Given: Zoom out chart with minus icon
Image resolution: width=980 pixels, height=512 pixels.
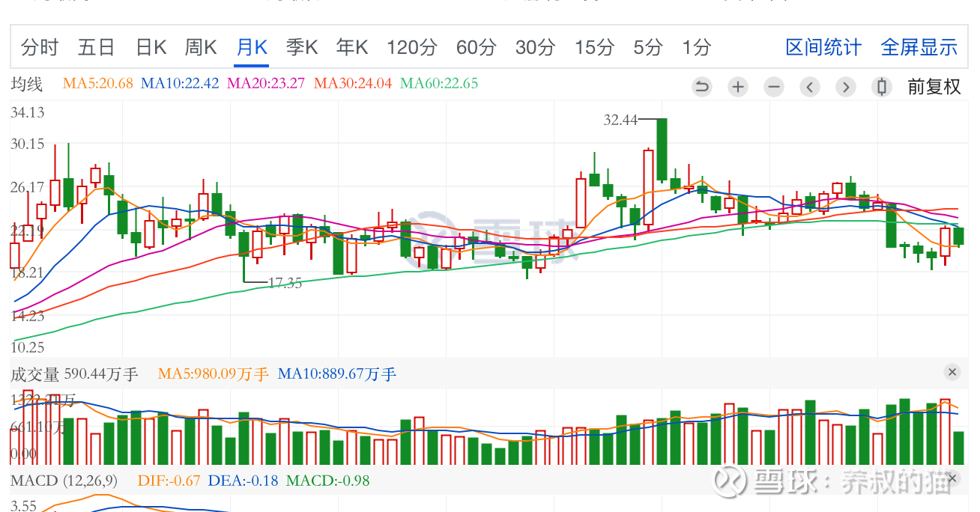Looking at the screenshot, I should coord(774,87).
